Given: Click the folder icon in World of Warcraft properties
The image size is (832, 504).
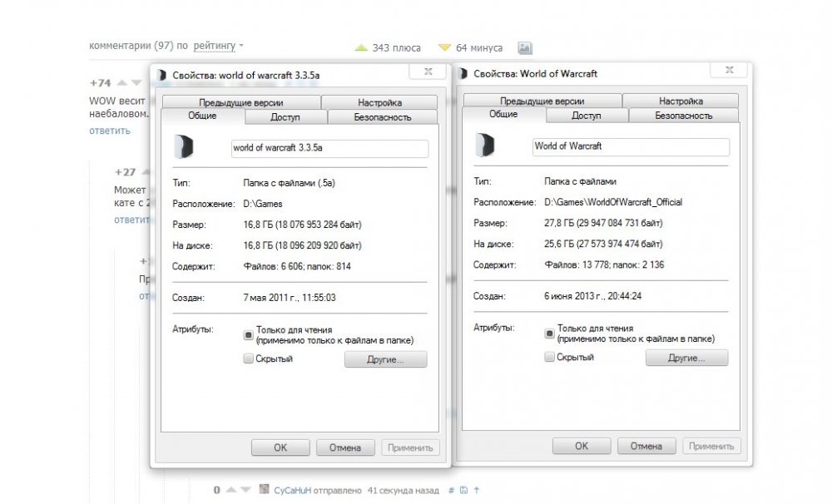Looking at the screenshot, I should click(485, 145).
